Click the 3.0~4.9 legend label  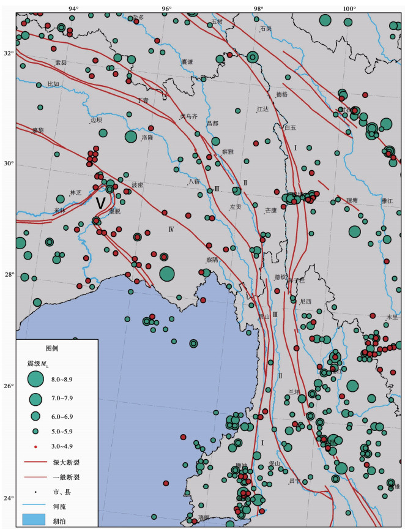pos(62,446)
